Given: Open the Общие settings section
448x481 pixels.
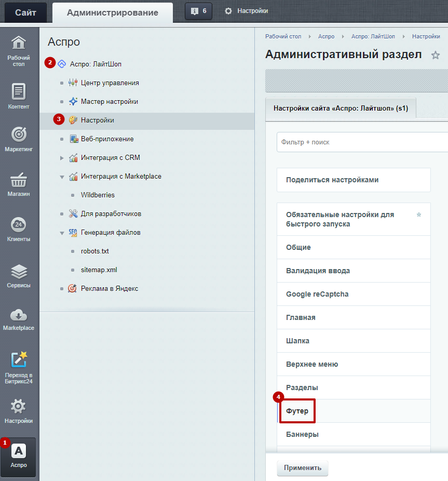Looking at the screenshot, I should (354, 247).
